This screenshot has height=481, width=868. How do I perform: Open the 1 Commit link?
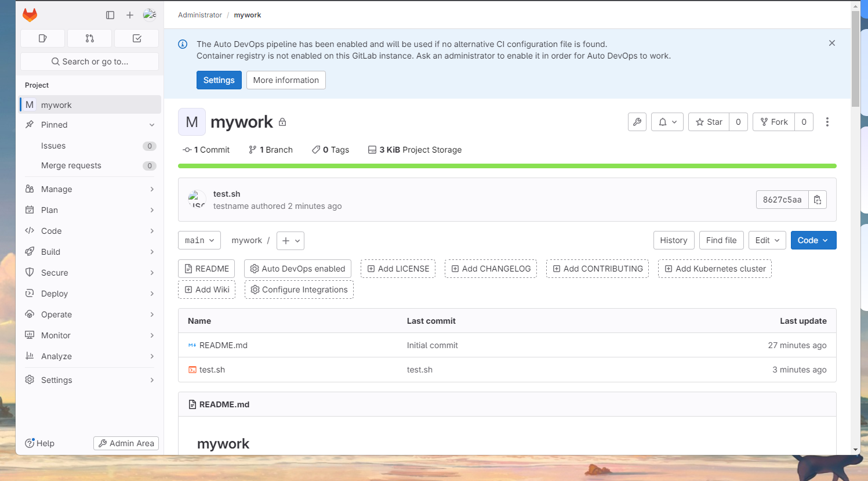pyautogui.click(x=206, y=150)
